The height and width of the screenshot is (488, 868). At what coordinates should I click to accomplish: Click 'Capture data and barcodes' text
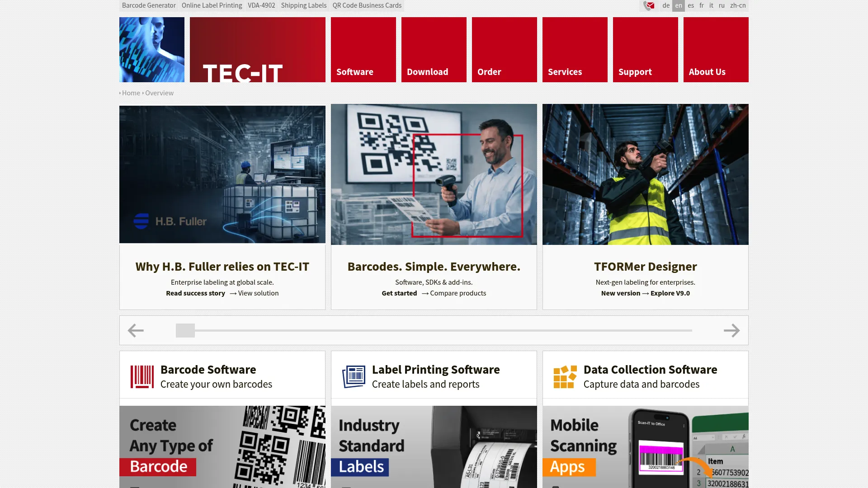click(x=641, y=385)
